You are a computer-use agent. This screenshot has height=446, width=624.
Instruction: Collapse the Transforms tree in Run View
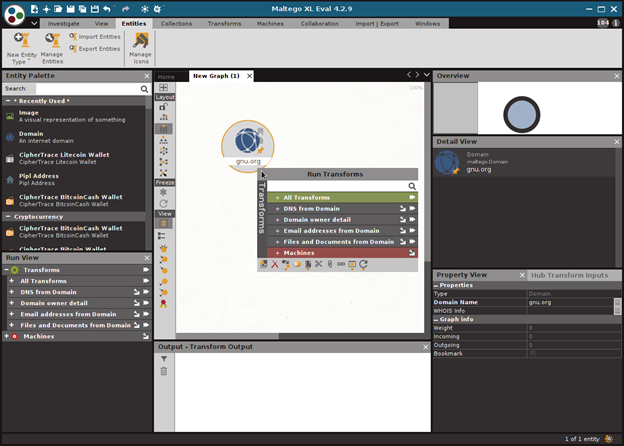pyautogui.click(x=6, y=270)
